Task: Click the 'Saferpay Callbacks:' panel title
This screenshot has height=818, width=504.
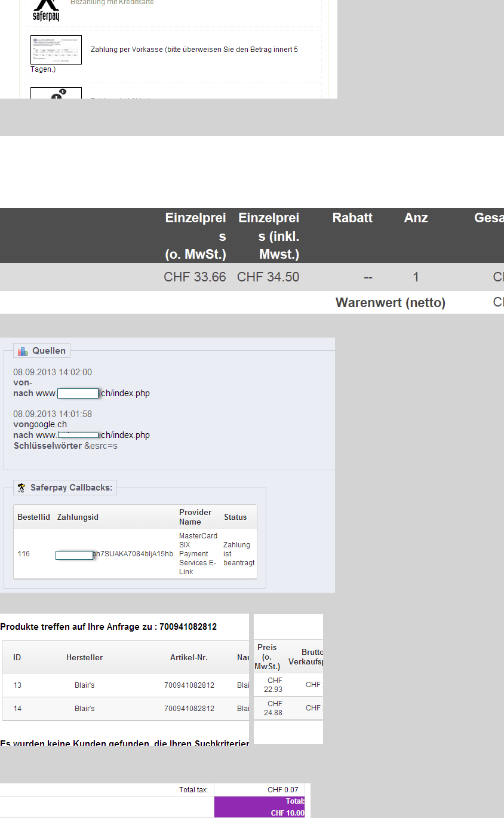Action: [71, 488]
